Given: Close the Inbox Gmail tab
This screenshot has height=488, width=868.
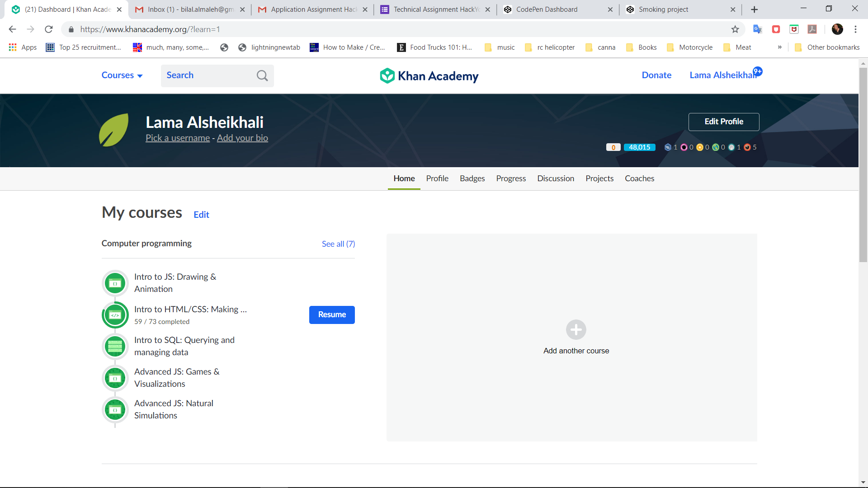Looking at the screenshot, I should (242, 9).
